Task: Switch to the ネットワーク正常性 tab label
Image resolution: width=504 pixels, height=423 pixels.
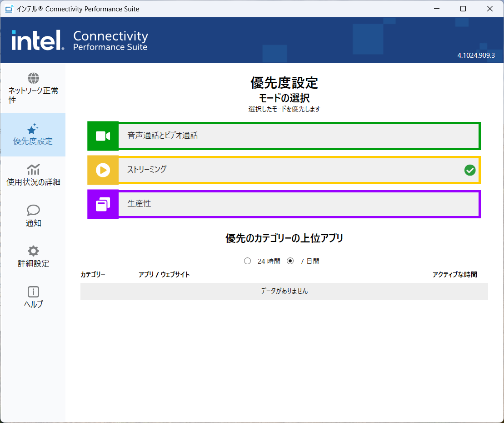Action: point(33,95)
